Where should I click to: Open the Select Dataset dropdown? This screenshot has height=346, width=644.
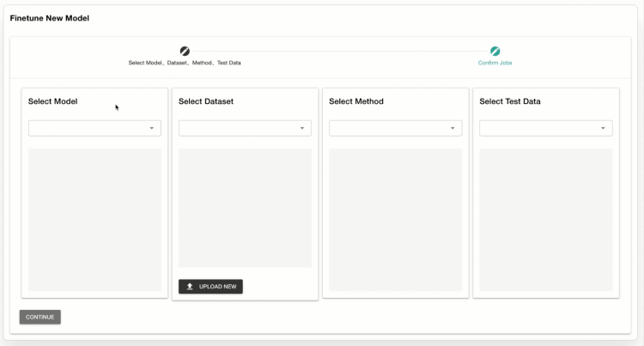click(245, 128)
